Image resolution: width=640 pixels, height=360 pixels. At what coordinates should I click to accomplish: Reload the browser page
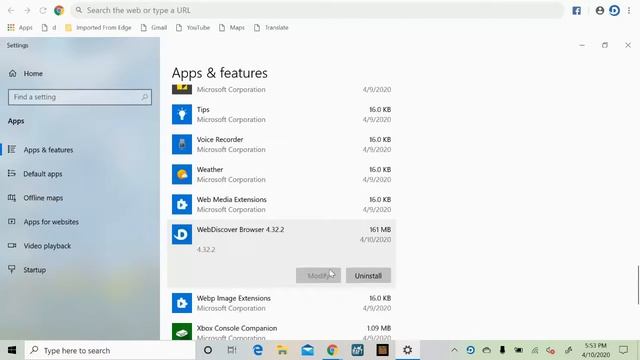[x=43, y=10]
